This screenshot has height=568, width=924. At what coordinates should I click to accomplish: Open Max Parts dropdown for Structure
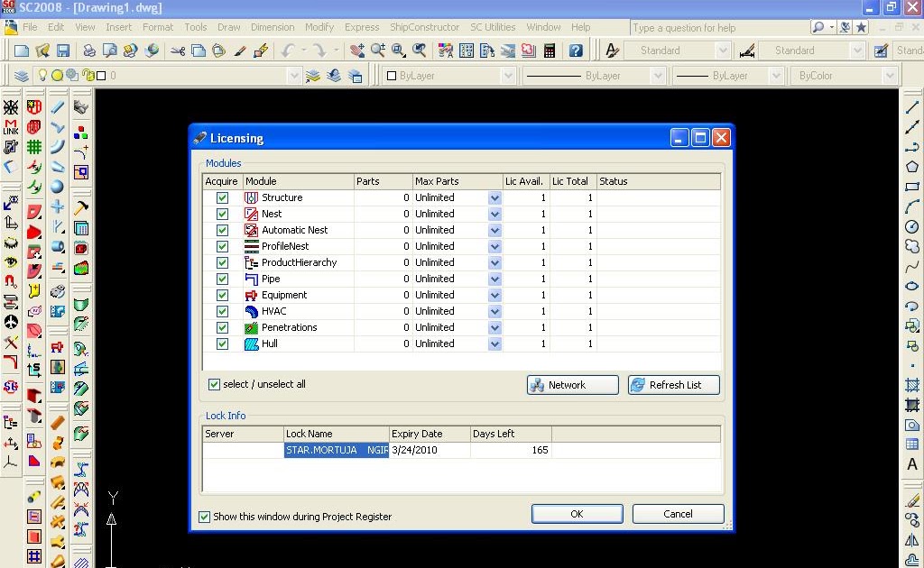495,197
